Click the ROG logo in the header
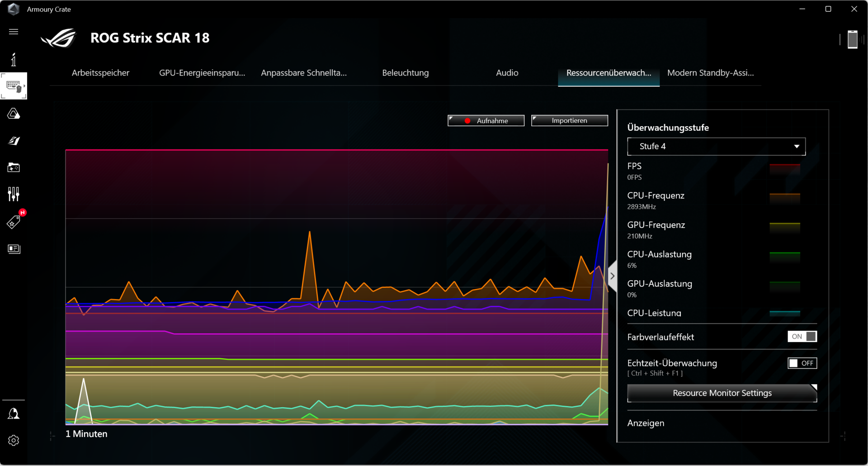The image size is (868, 466). pos(59,38)
